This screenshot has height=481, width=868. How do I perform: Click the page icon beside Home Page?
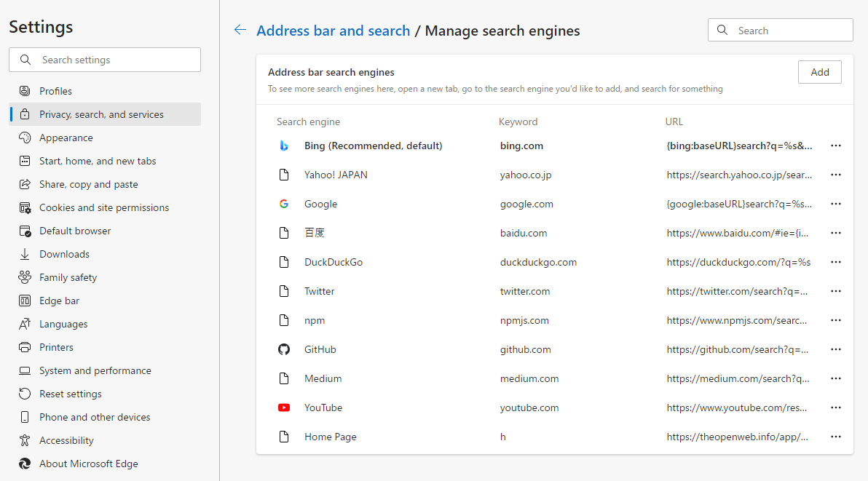pos(284,437)
